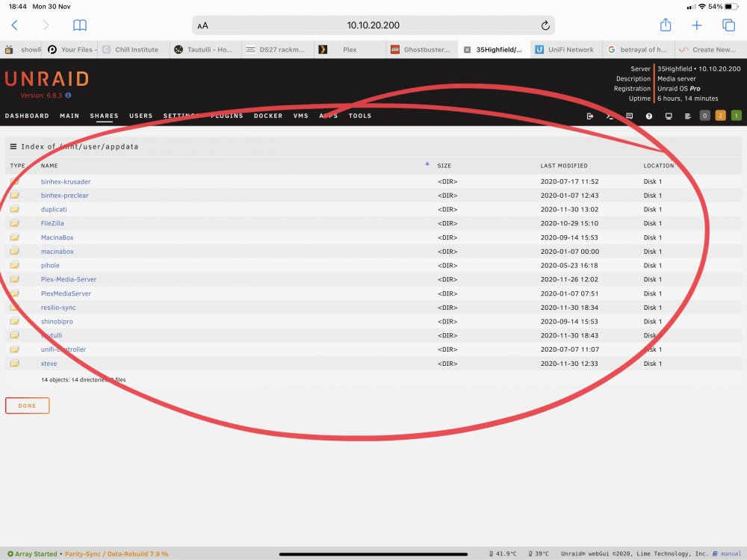Viewport: 747px width, 560px height.
Task: Open the MacinaBox capitalized directory
Action: [x=58, y=237]
